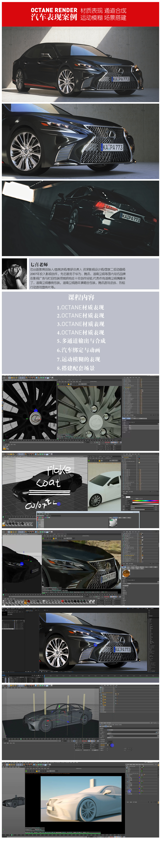The image size is (161, 868).
Task: Click the '材质表现 通道合成' banner text
Action: 103,11
